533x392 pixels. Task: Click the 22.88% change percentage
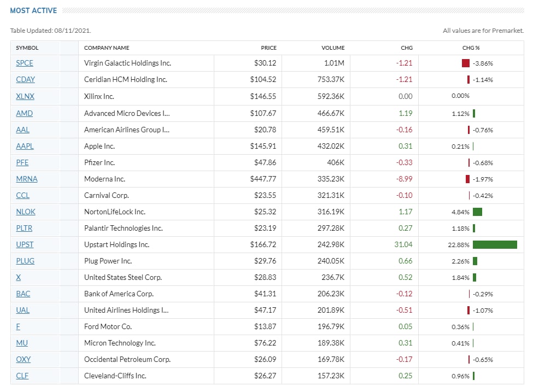pos(459,245)
